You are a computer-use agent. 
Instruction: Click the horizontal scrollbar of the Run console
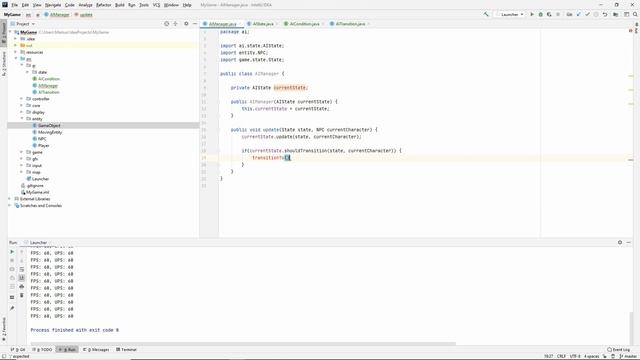click(x=243, y=344)
